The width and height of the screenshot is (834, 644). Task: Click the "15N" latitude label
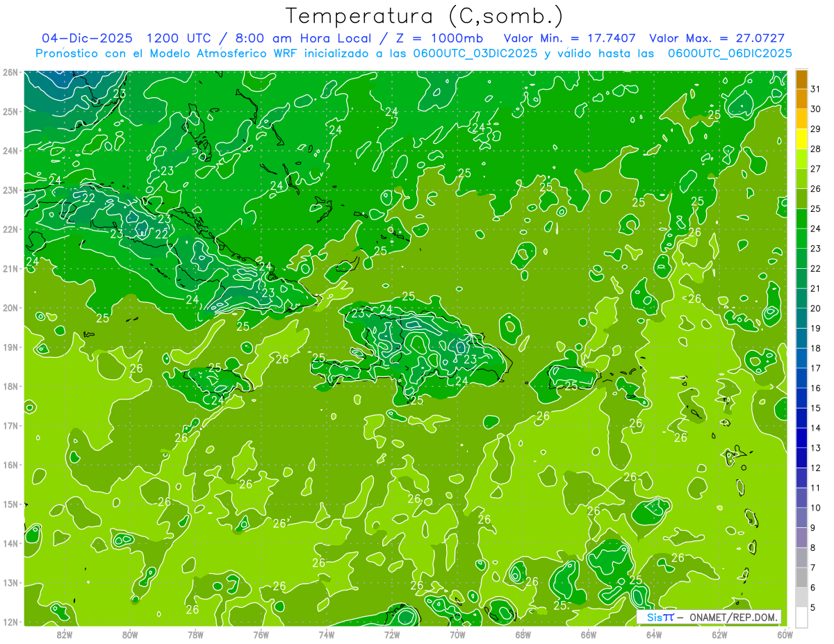(10, 504)
